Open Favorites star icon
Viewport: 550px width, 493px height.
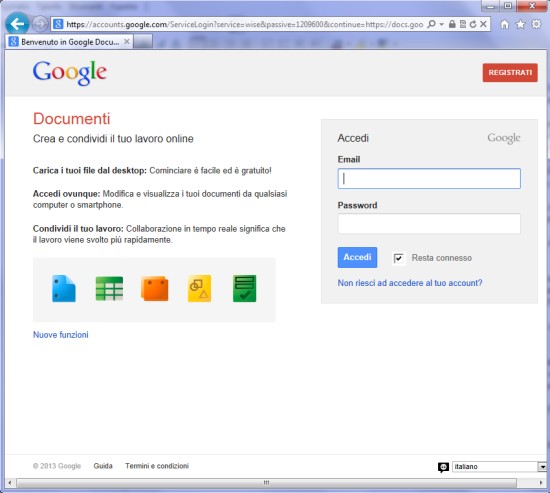tap(521, 24)
